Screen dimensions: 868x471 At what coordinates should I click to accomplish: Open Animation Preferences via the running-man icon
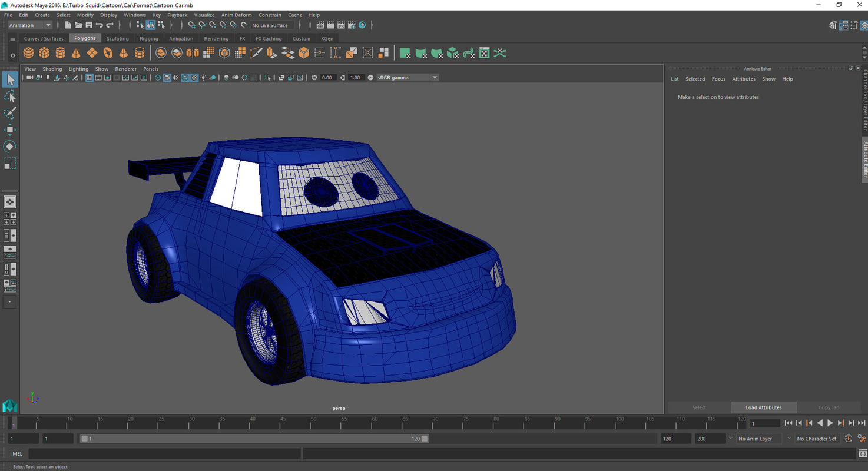[862, 438]
